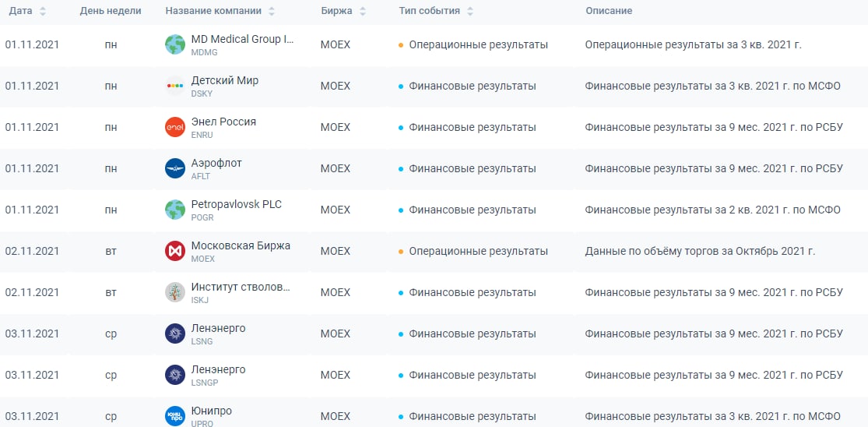868x427 pixels.
Task: Click the date 03.11.2021 in Юнипро row
Action: coord(32,416)
